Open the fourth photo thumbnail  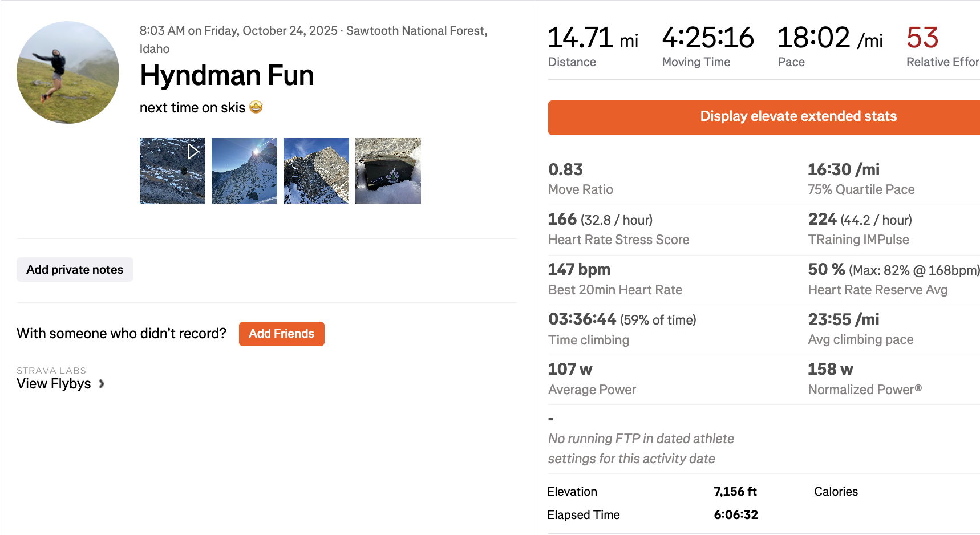point(388,171)
